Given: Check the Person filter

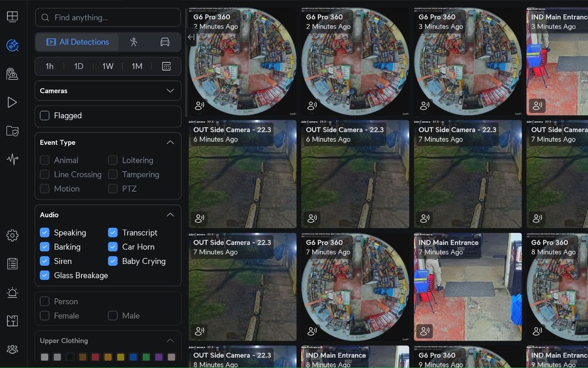Looking at the screenshot, I should 45,301.
